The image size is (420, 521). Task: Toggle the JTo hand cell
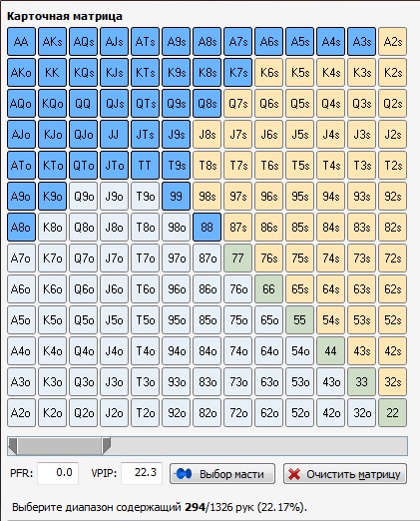click(x=114, y=166)
